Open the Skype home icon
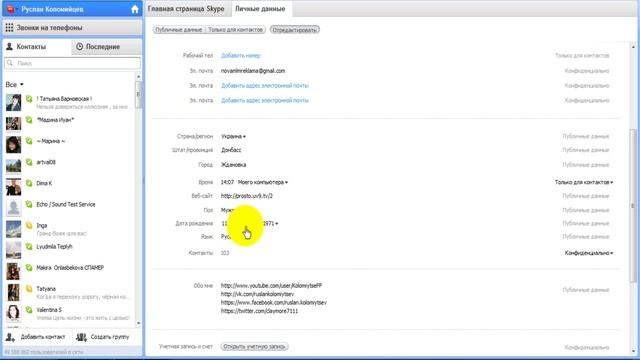Viewport: 640px width, 360px height. click(135, 9)
